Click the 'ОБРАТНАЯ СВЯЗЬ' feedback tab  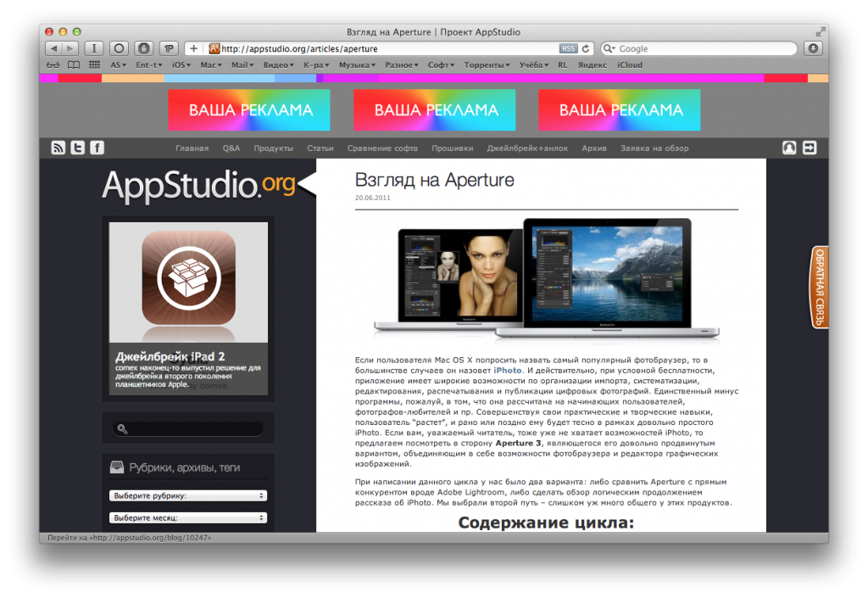point(820,288)
